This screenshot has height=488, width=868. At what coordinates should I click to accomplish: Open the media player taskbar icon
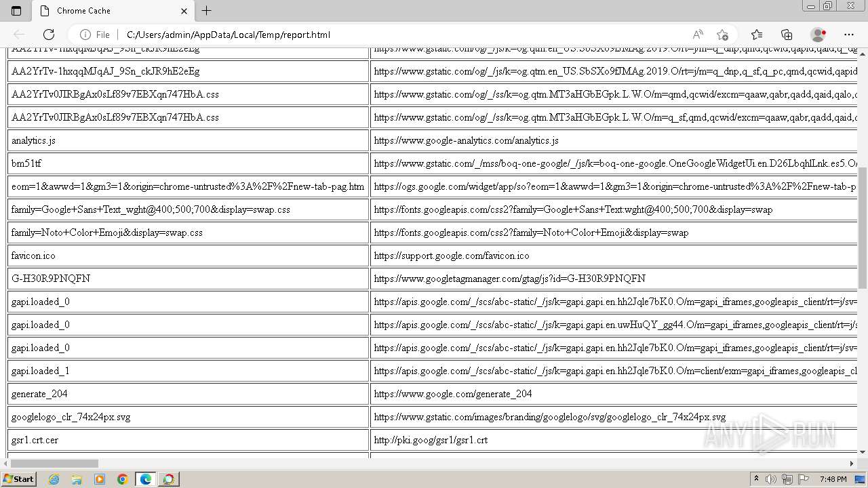[100, 479]
